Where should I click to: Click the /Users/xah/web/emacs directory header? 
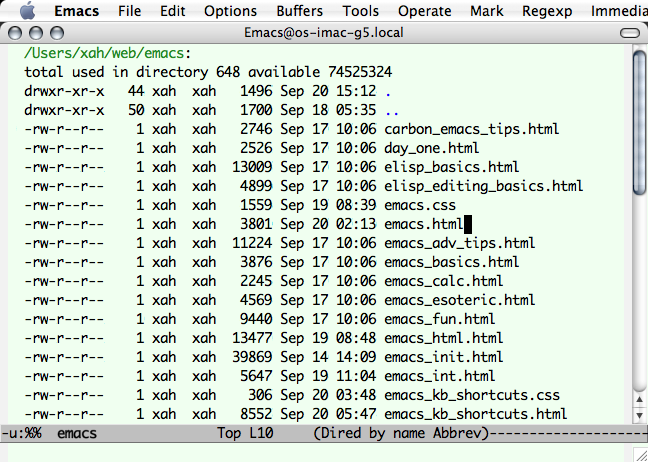[x=108, y=53]
